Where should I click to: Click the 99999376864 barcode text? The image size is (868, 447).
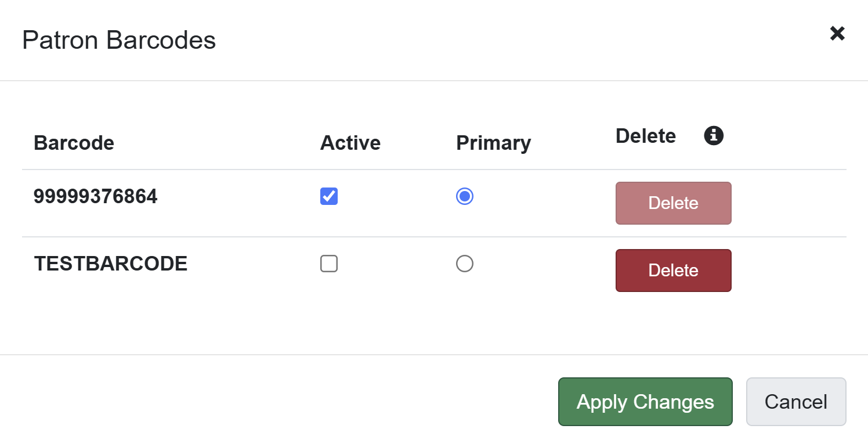point(95,197)
